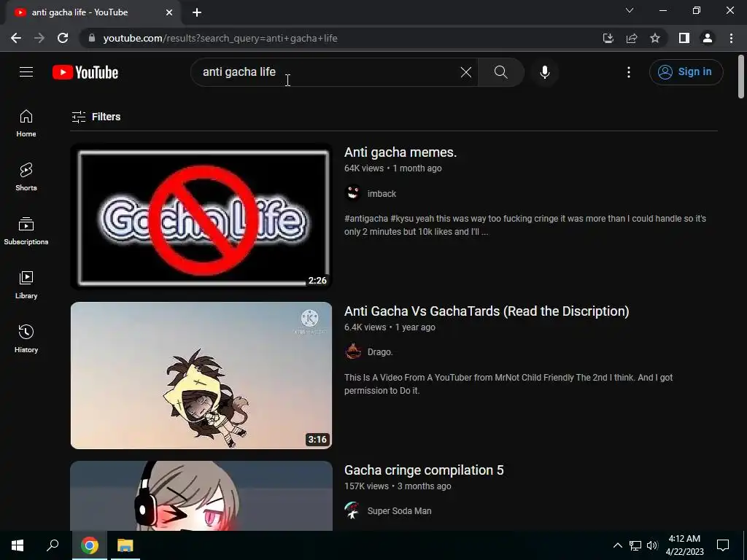
Task: Open Shorts from the sidebar
Action: [x=26, y=177]
